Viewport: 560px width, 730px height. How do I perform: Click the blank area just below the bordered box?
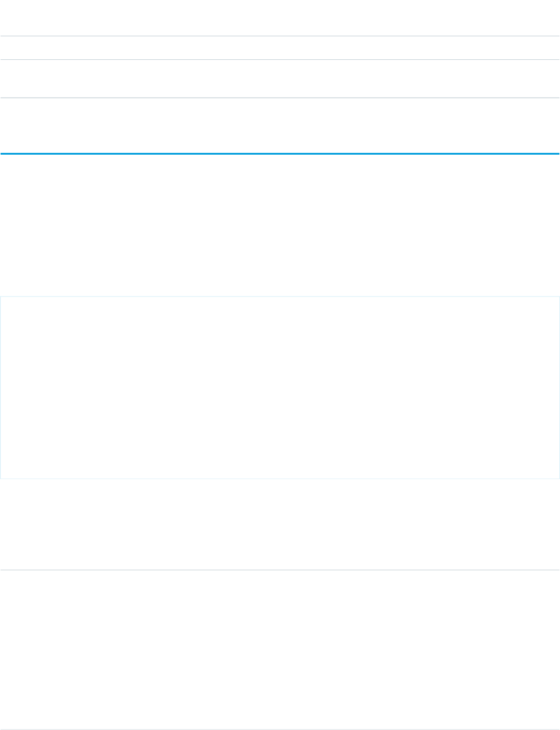click(x=279, y=524)
